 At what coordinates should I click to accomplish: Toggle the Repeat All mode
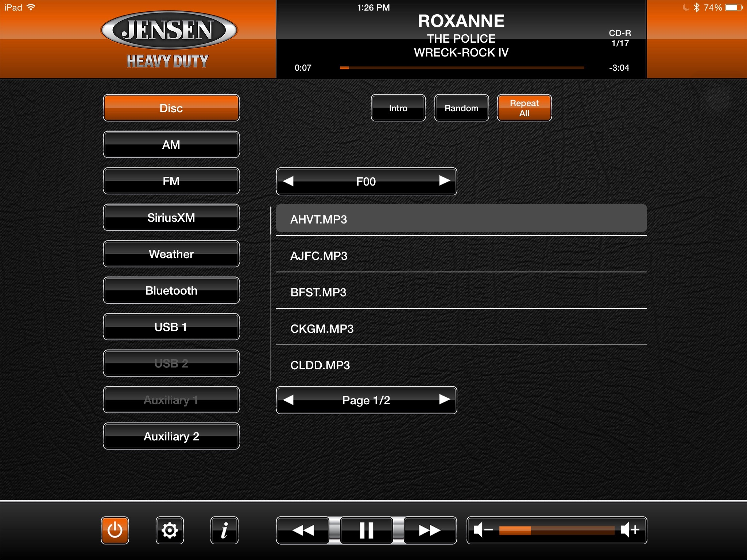click(x=525, y=108)
